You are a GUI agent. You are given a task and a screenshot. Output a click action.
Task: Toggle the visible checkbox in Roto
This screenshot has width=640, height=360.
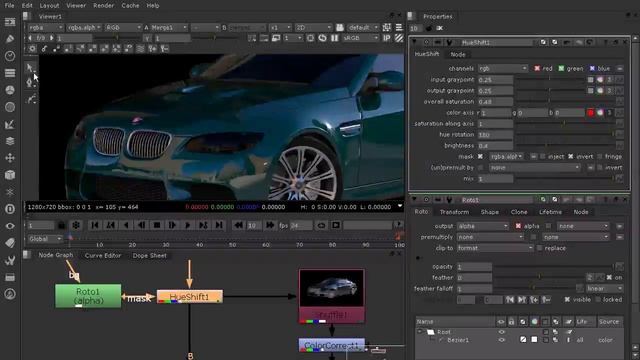(567, 299)
